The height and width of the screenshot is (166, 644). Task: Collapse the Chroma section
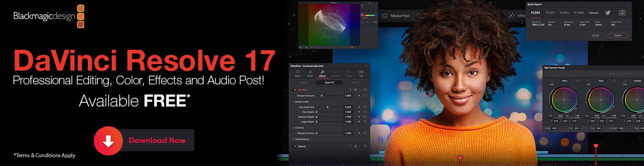point(293,128)
